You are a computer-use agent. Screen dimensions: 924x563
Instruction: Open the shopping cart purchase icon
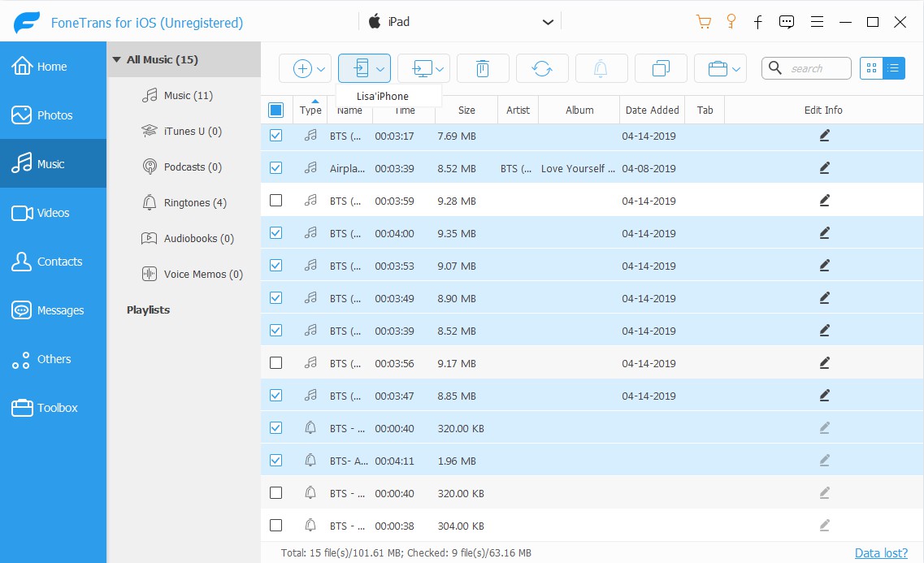tap(703, 22)
